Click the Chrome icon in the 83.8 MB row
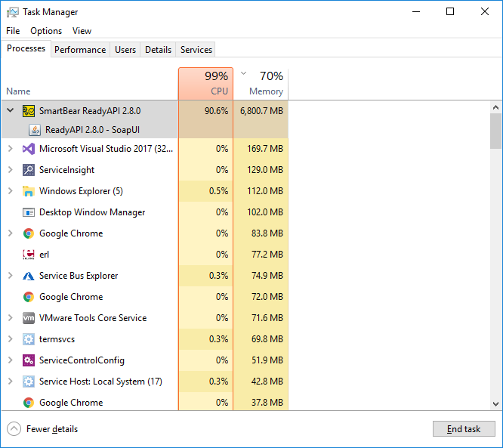 [x=29, y=233]
